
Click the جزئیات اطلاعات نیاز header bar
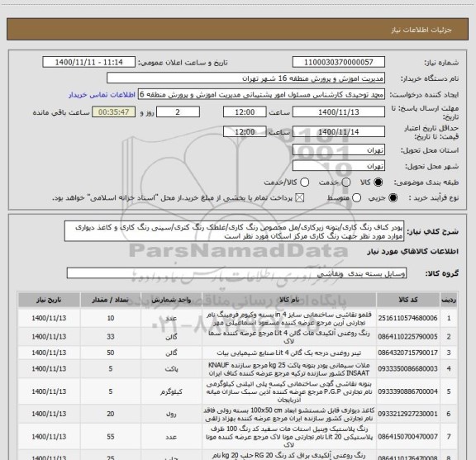click(238, 29)
